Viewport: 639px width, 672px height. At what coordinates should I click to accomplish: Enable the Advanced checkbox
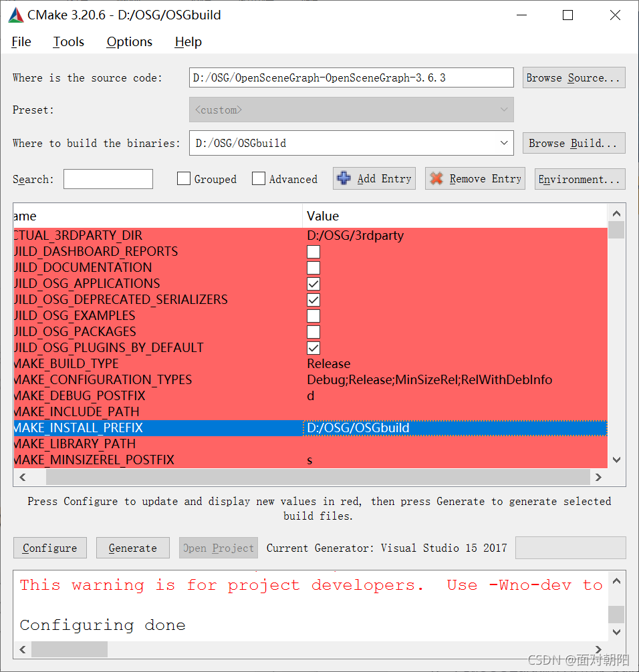coord(259,179)
